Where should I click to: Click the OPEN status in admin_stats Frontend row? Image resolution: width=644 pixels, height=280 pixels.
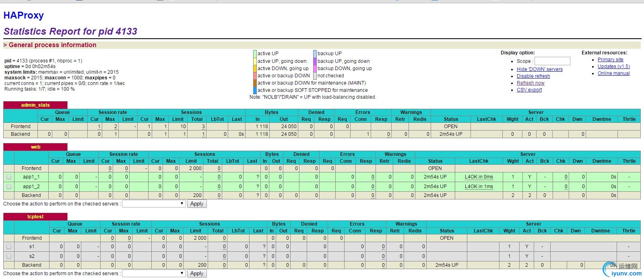pos(451,127)
